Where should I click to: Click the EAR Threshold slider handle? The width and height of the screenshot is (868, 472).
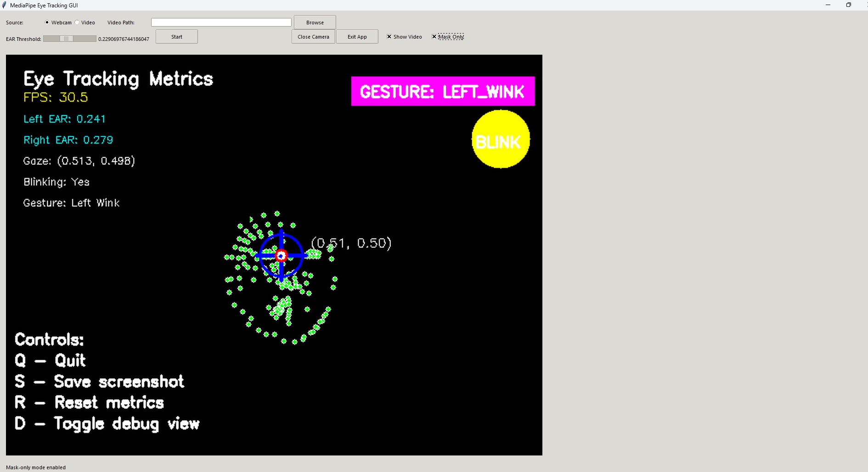[x=67, y=39]
